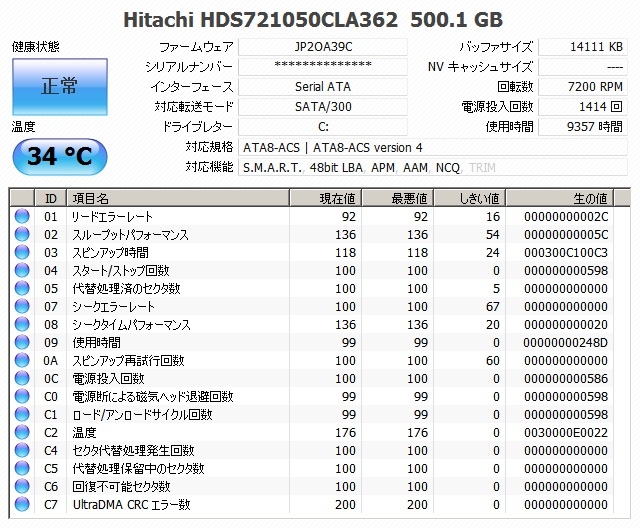Click the drive title Hitachi HDS721050CLA362
The width and height of the screenshot is (640, 528).
[260, 20]
